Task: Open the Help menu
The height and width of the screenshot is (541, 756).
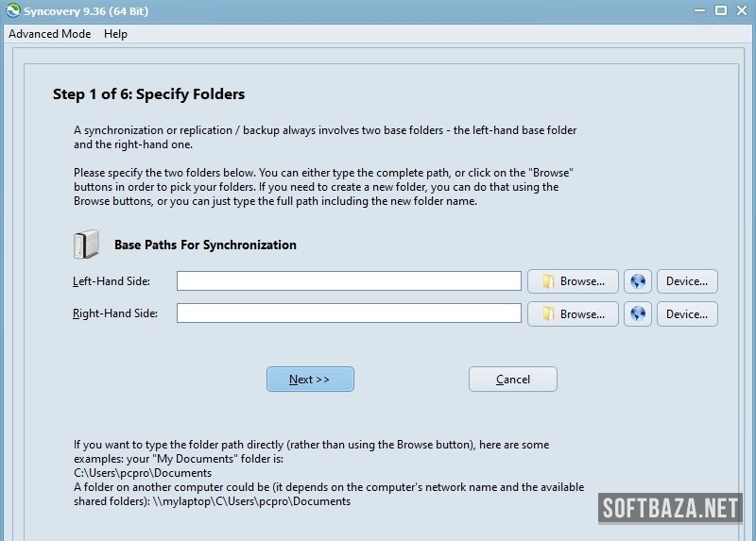Action: coord(115,34)
